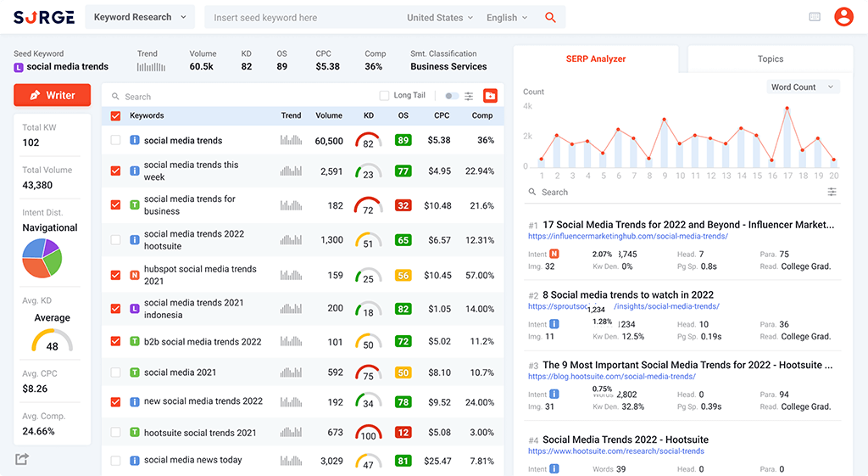Open the United States country dropdown

tap(440, 18)
